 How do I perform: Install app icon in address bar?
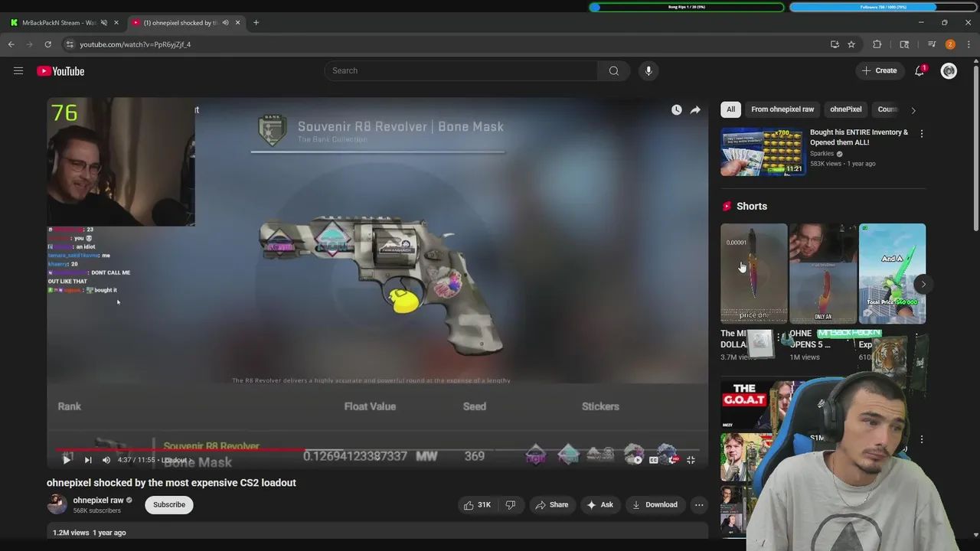835,44
